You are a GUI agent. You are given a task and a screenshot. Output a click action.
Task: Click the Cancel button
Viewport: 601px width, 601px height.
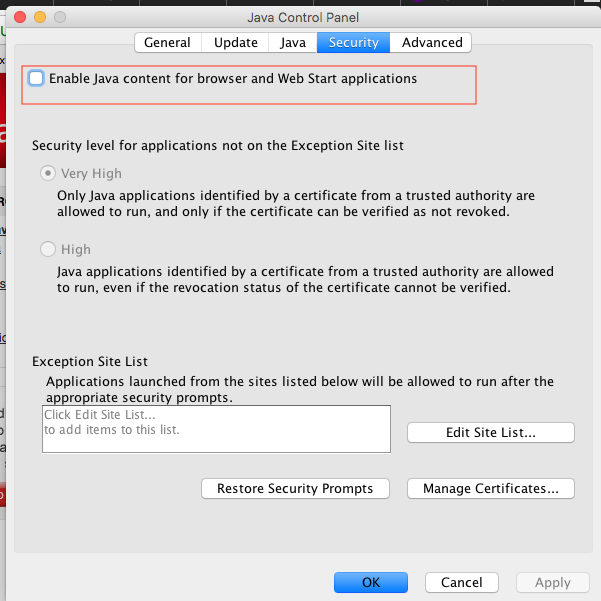tap(461, 582)
